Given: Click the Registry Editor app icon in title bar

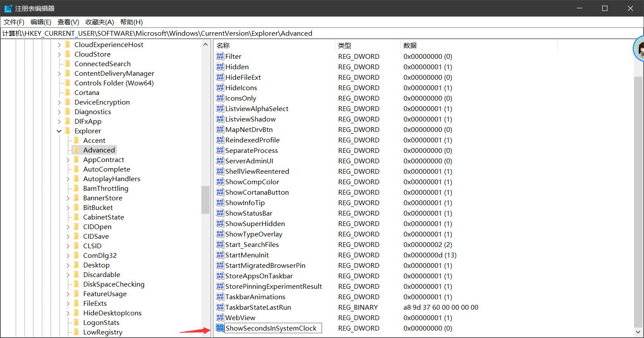Looking at the screenshot, I should point(8,9).
